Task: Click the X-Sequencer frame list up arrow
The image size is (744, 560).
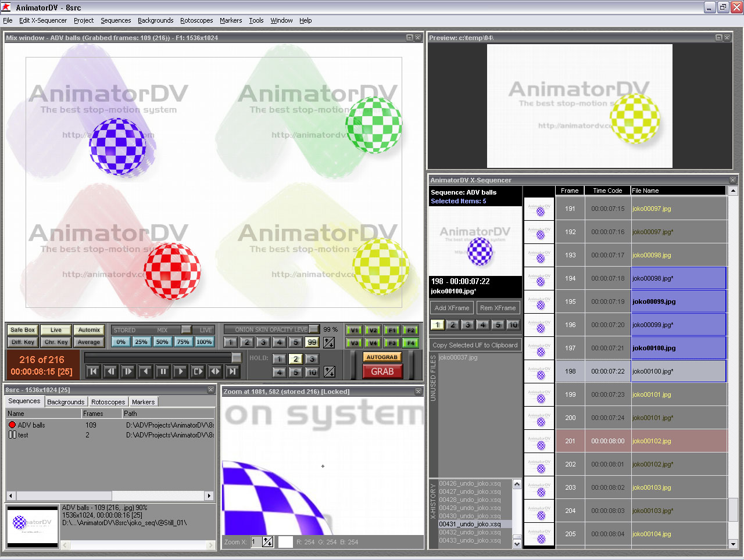Action: pyautogui.click(x=733, y=191)
